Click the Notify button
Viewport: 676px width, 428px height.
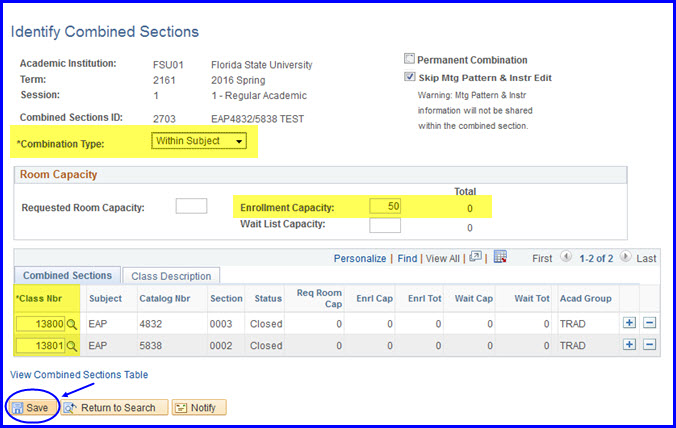pyautogui.click(x=199, y=407)
